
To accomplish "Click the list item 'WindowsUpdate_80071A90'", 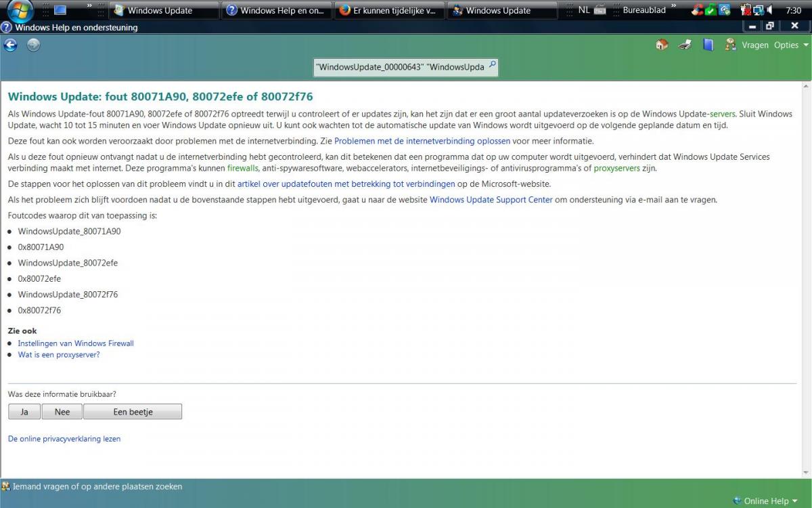I will pos(69,231).
